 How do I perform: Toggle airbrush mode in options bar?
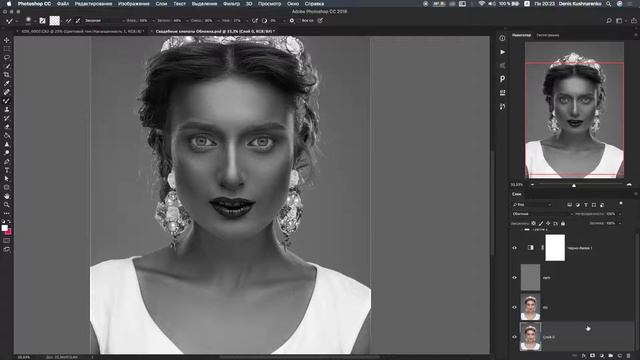255,20
